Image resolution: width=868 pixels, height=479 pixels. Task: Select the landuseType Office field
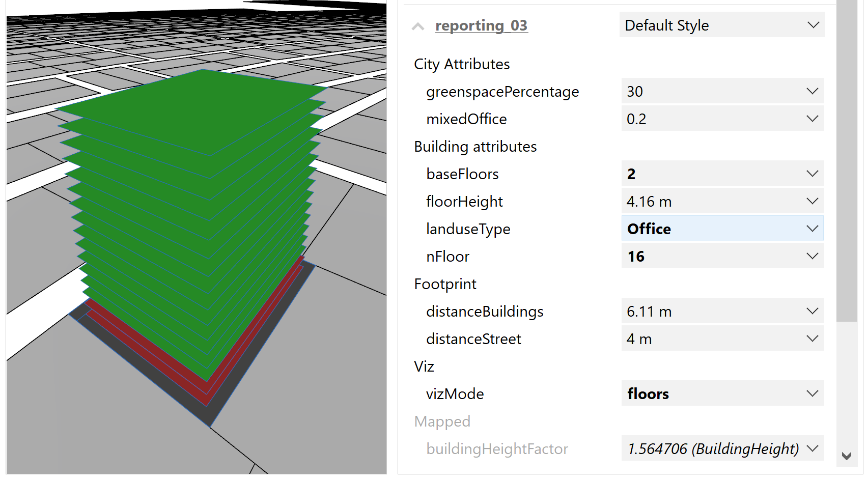(703, 229)
